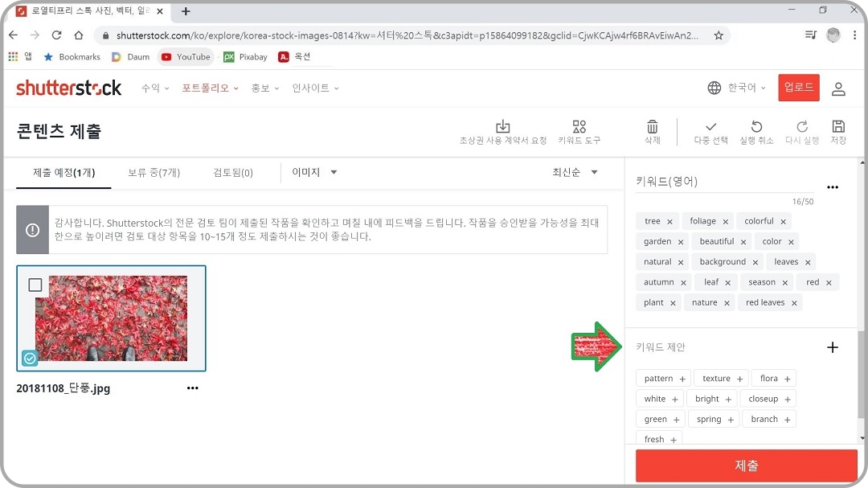Viewport: 868px width, 488px height.
Task: Expand the 인사이트 menu
Action: click(x=316, y=88)
